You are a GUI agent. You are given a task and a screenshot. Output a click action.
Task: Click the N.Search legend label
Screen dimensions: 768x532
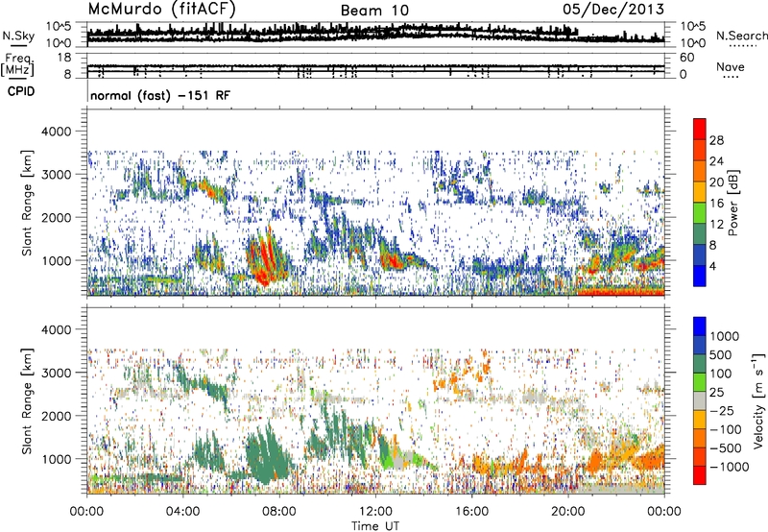(741, 36)
